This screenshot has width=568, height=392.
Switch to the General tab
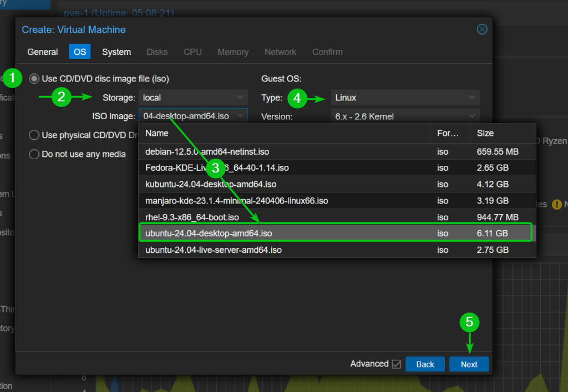pyautogui.click(x=42, y=52)
